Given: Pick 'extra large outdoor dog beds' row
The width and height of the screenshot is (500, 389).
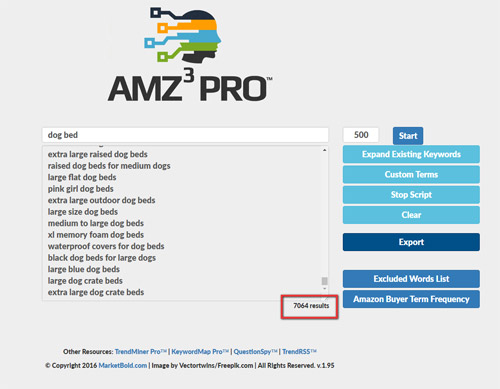Looking at the screenshot, I should (x=101, y=200).
